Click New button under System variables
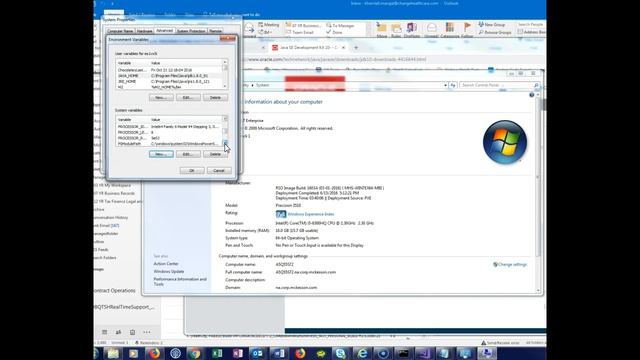Viewport: 640px width, 360px height. point(161,154)
